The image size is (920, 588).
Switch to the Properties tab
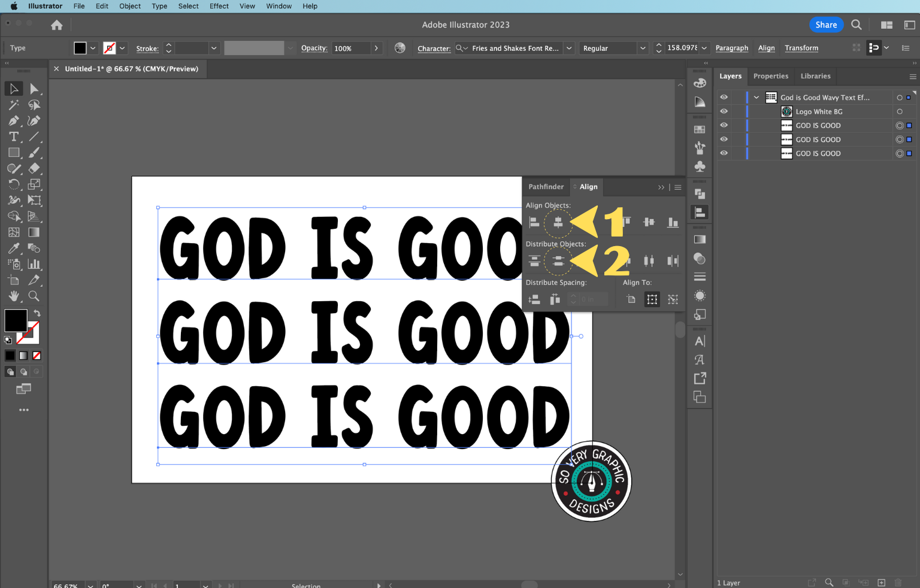pos(771,76)
